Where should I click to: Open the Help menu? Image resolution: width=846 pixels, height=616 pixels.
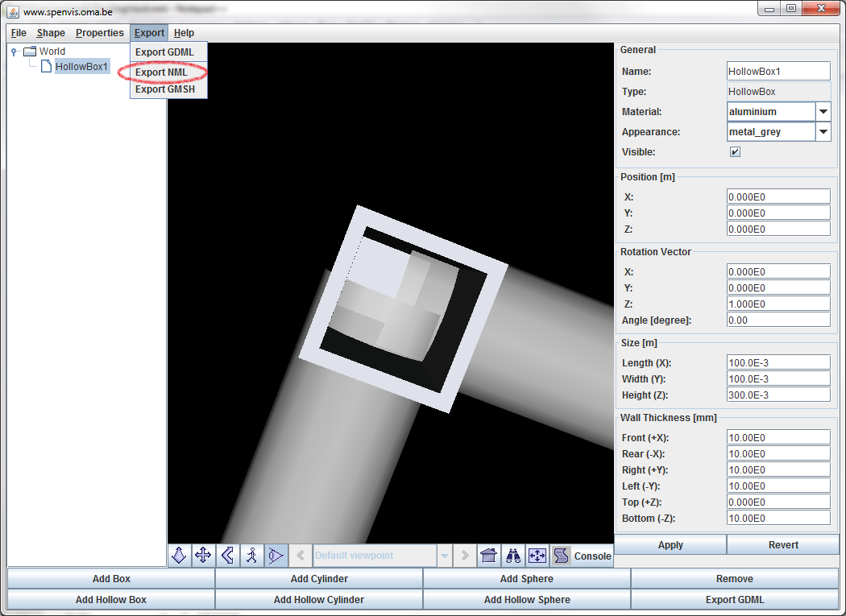[x=184, y=33]
